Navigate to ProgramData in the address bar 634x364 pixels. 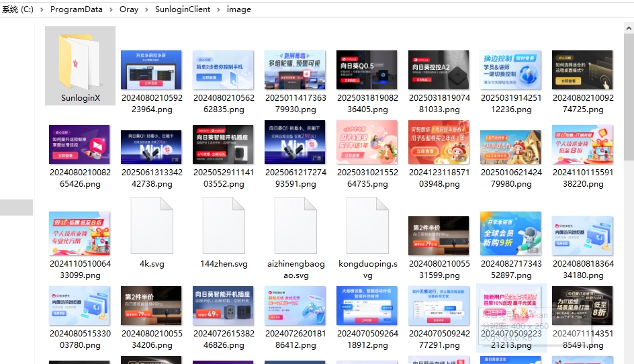(77, 9)
